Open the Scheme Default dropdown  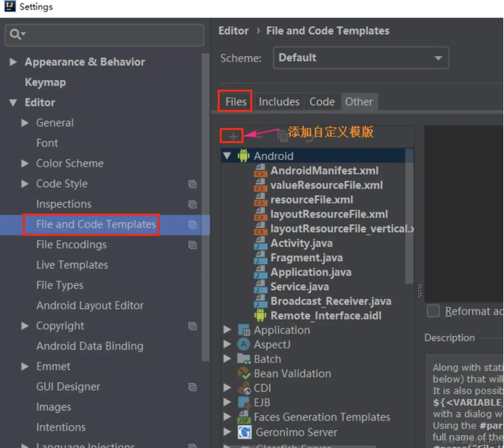(361, 58)
